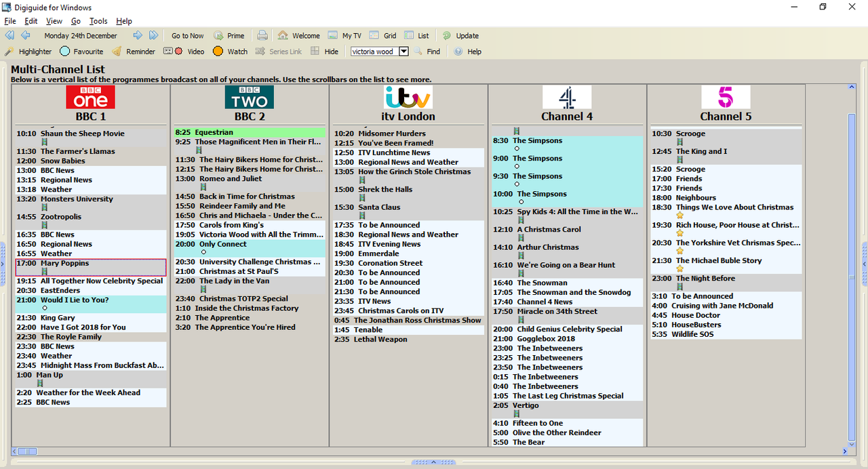Select the Highlighter marker tool
This screenshot has width=868, height=469.
28,52
